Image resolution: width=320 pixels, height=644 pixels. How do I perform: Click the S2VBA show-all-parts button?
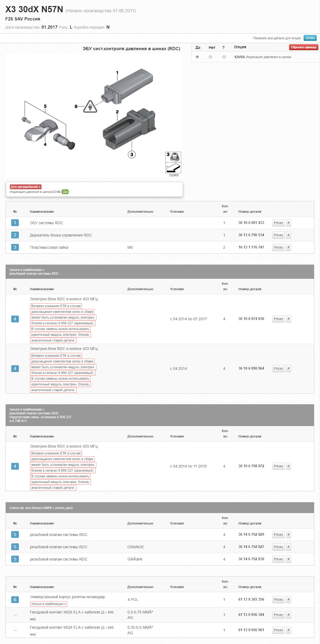point(310,38)
